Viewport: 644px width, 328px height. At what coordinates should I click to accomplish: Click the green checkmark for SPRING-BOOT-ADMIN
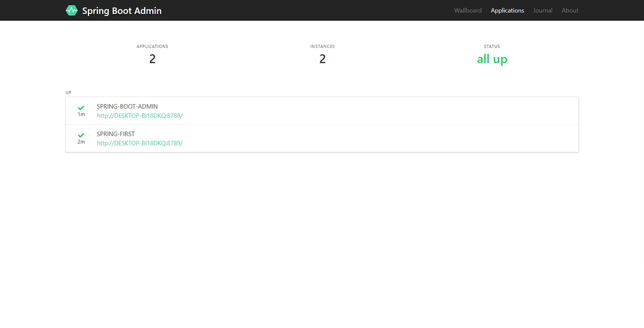pos(81,108)
